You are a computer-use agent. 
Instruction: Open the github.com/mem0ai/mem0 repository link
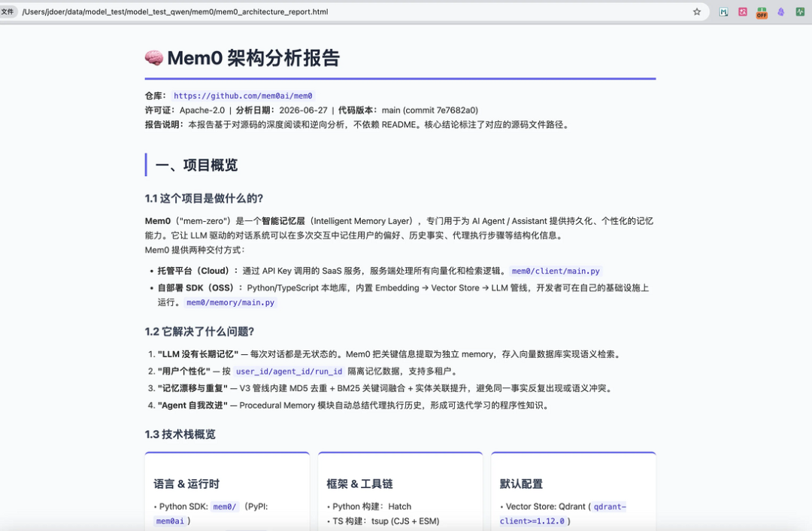point(243,96)
